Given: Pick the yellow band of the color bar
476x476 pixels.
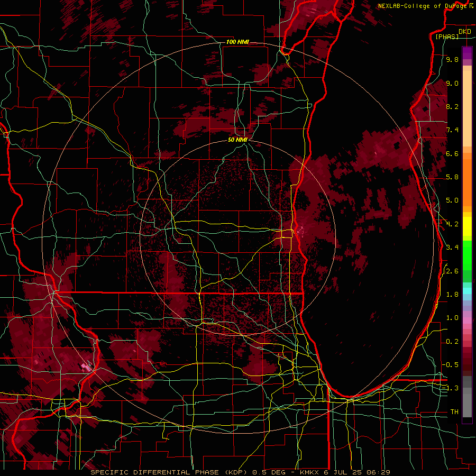Looking at the screenshot, I should coord(467,226).
